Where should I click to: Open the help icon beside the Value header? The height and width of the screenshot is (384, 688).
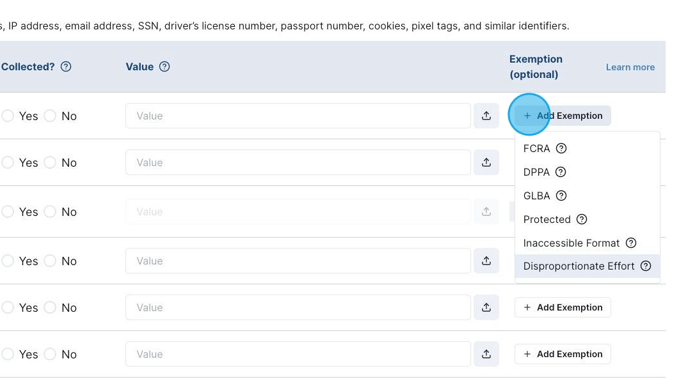165,67
